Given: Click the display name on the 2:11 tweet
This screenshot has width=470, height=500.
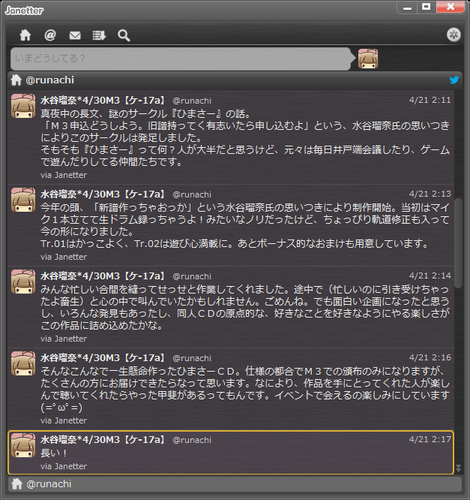Looking at the screenshot, I should [x=103, y=100].
